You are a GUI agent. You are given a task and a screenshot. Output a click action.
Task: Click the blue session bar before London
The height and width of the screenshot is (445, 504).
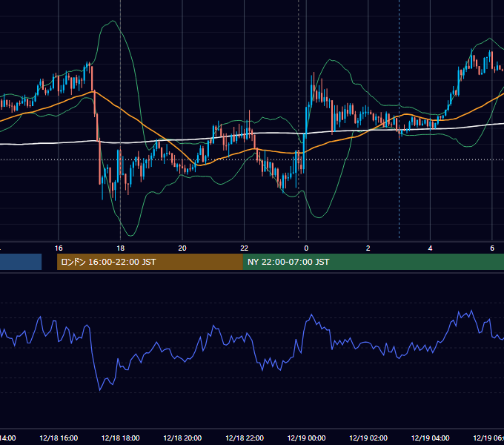point(21,262)
